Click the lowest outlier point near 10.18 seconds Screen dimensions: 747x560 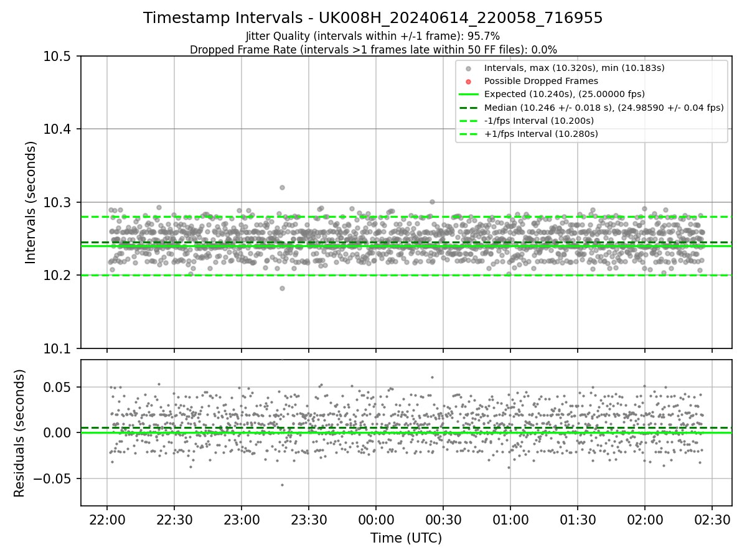click(x=282, y=288)
